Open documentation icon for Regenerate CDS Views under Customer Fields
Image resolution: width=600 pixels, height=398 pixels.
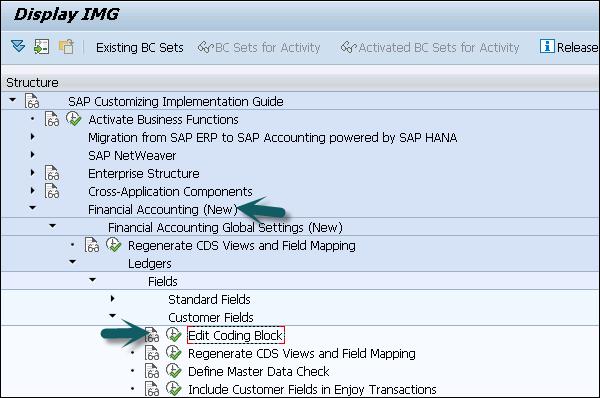coord(152,353)
